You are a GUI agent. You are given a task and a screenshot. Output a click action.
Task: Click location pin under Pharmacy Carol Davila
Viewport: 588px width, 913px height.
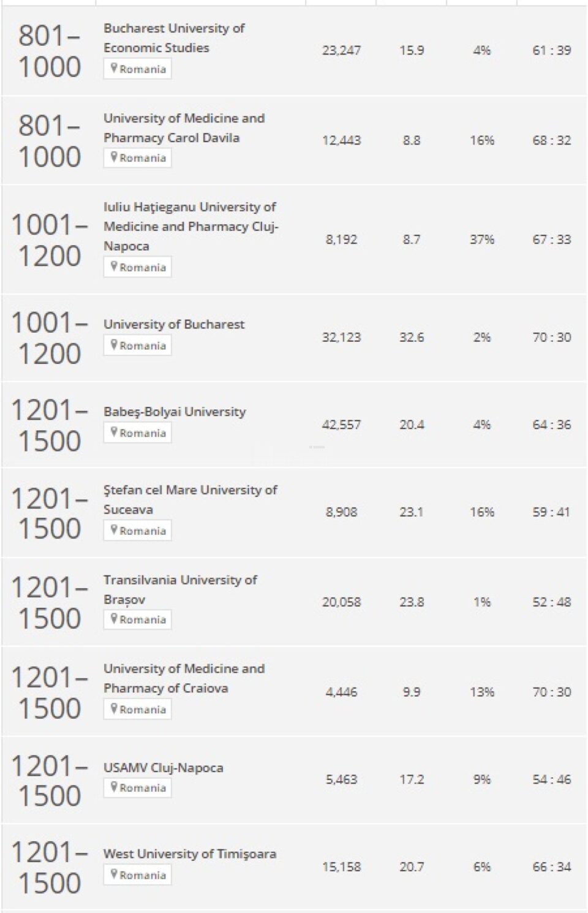[114, 157]
